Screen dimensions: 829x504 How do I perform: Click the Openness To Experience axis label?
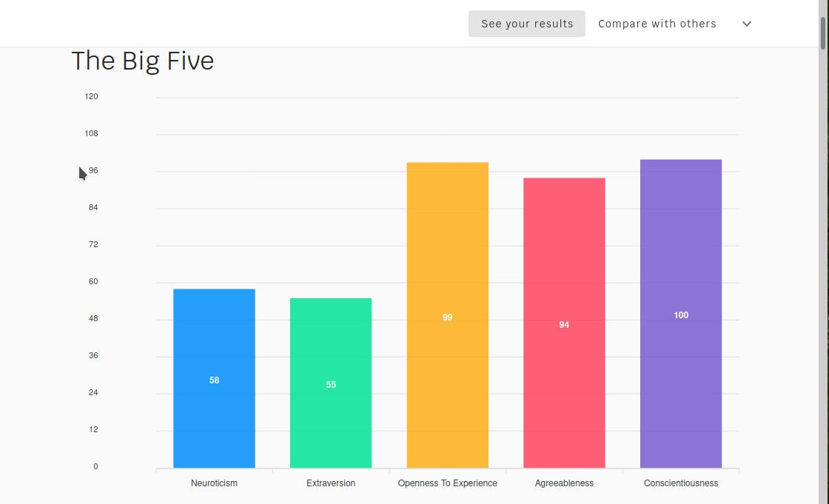click(447, 483)
